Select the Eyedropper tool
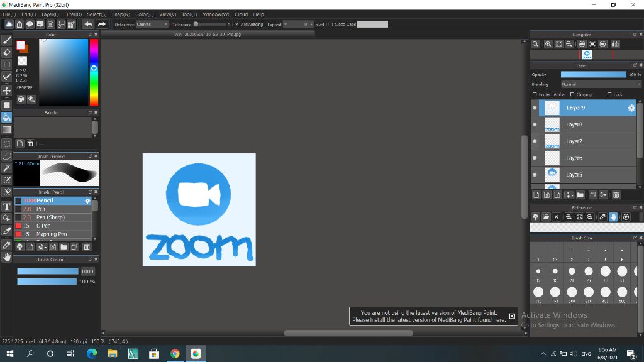The width and height of the screenshot is (644, 362). tap(6, 245)
